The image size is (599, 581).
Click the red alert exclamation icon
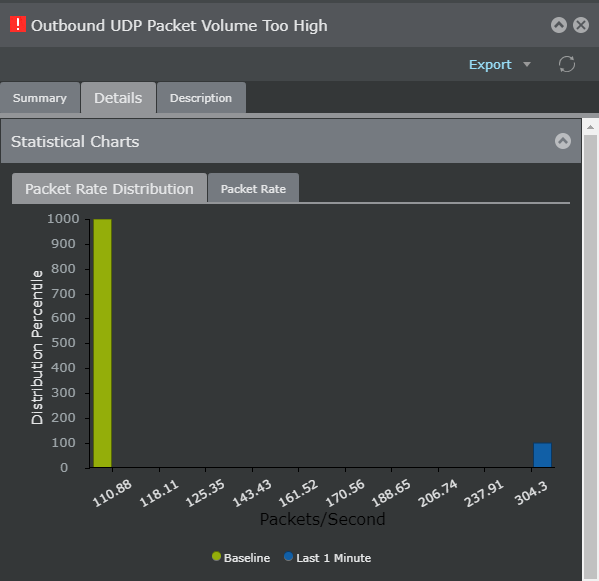click(18, 24)
